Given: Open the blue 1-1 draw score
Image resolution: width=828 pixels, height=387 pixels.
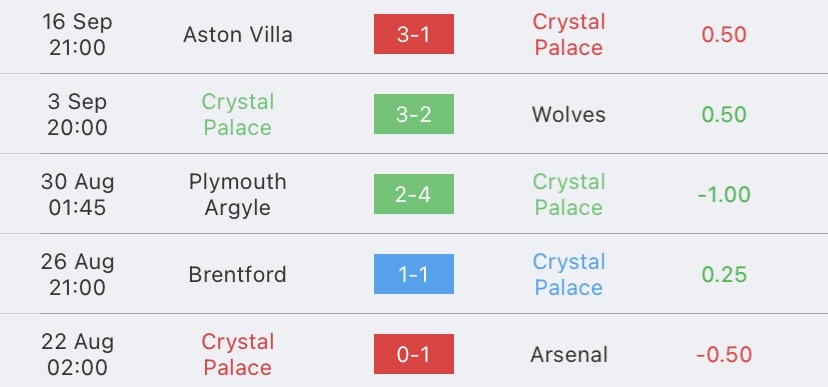Looking at the screenshot, I should [x=413, y=274].
